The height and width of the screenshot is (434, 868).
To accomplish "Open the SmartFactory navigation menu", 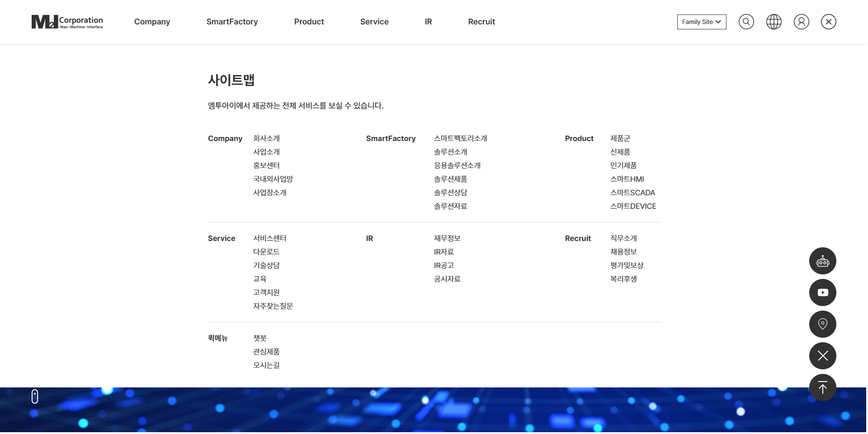I will [232, 22].
